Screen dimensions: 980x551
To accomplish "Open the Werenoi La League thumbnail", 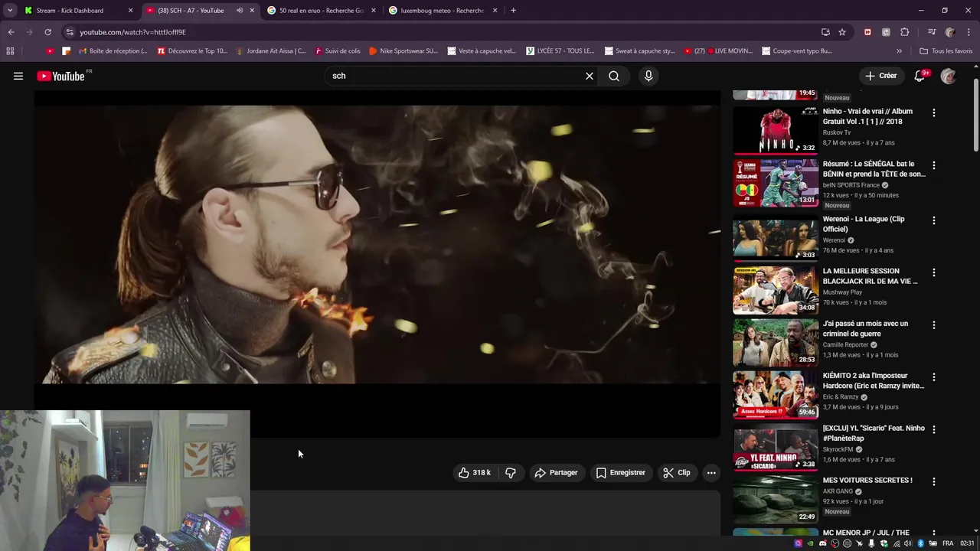I will [x=775, y=238].
